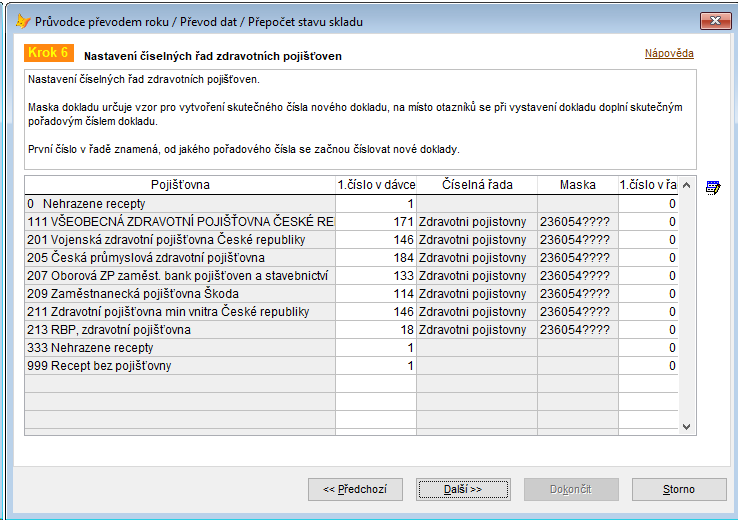Edit the value 184 in 1.číslo v dávce
Image resolution: width=738 pixels, height=520 pixels.
click(x=376, y=257)
